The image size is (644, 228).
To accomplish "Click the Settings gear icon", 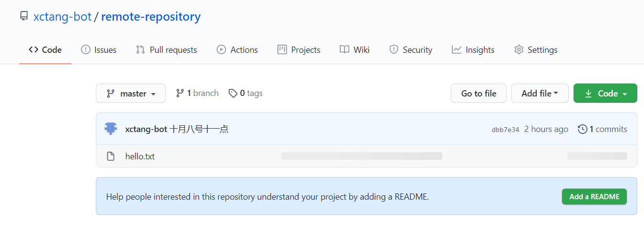I will [x=518, y=50].
